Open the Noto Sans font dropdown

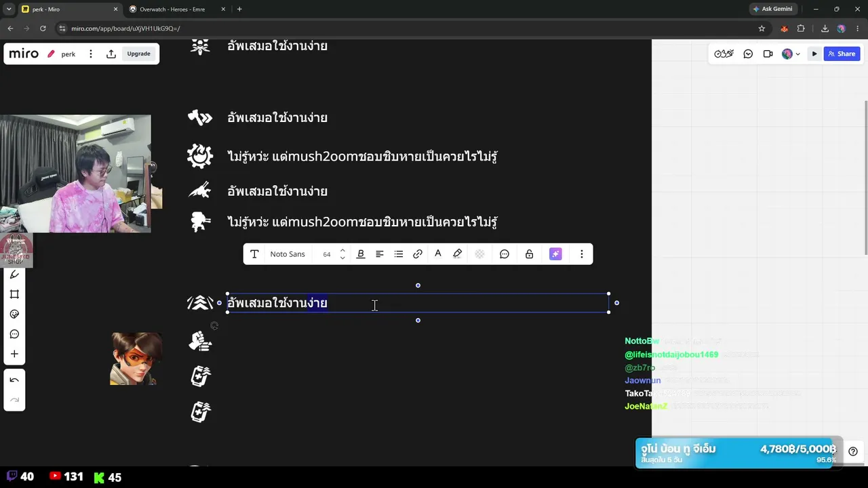click(288, 254)
